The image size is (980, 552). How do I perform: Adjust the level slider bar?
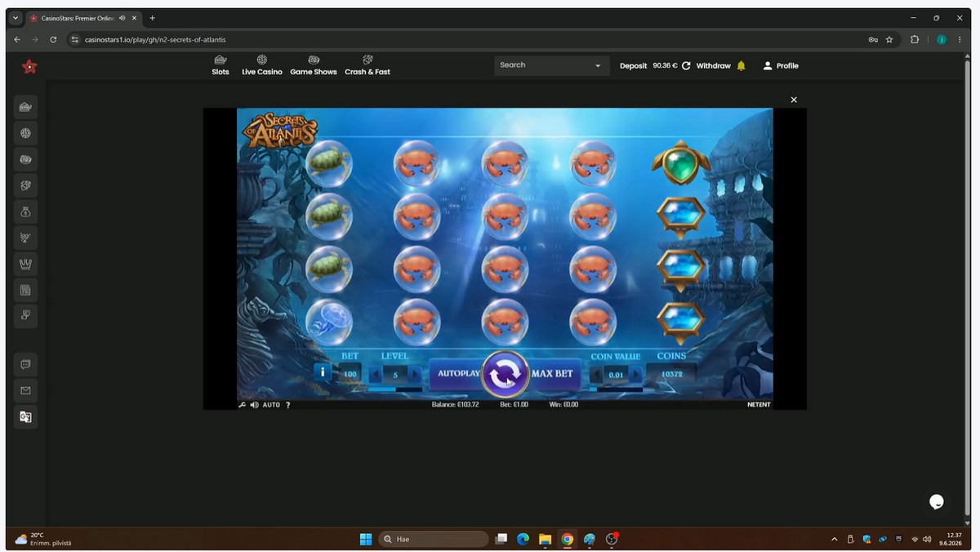coord(395,390)
